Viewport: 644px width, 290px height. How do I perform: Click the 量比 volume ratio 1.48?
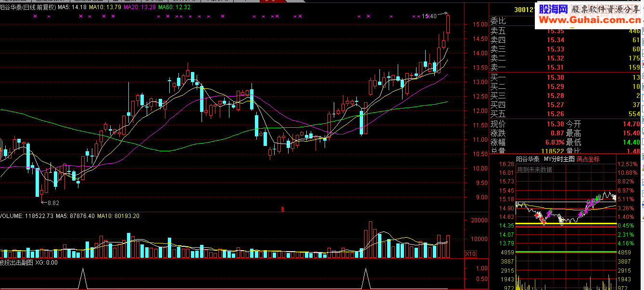(x=633, y=151)
